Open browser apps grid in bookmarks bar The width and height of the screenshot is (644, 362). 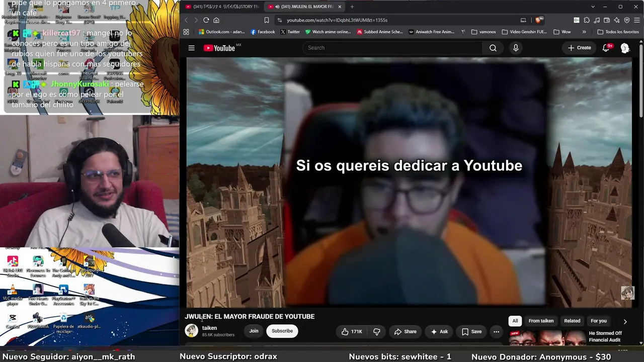(186, 32)
